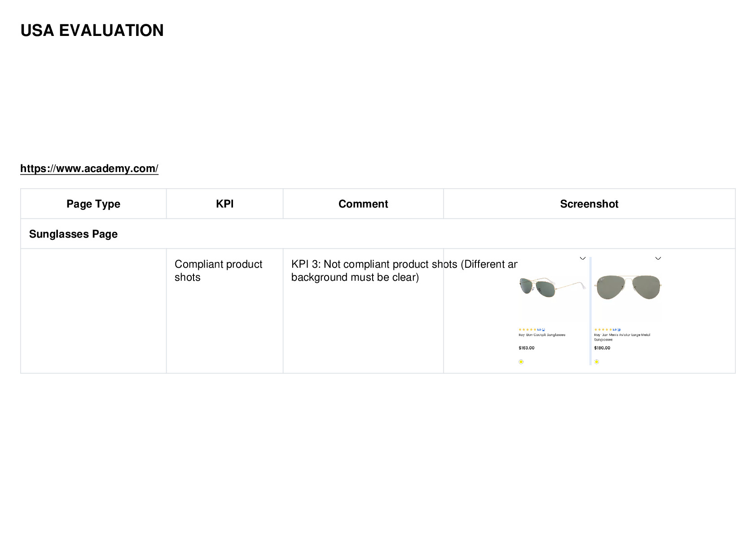The image size is (756, 535).
Task: Click star rating of Aviator Large Metal Sunglasses
Action: [x=603, y=330]
